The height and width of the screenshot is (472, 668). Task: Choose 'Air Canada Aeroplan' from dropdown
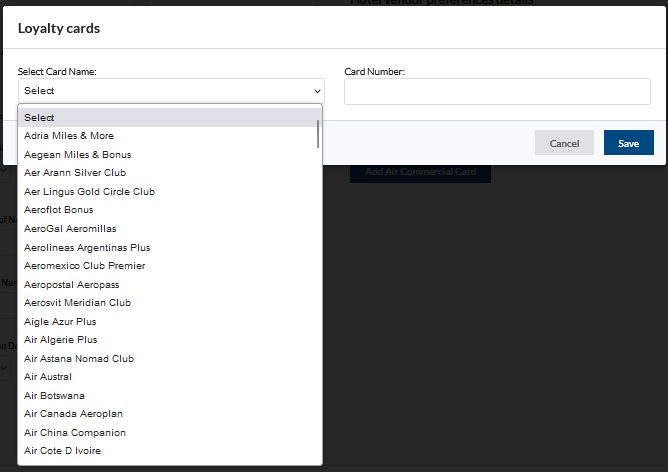point(169,414)
